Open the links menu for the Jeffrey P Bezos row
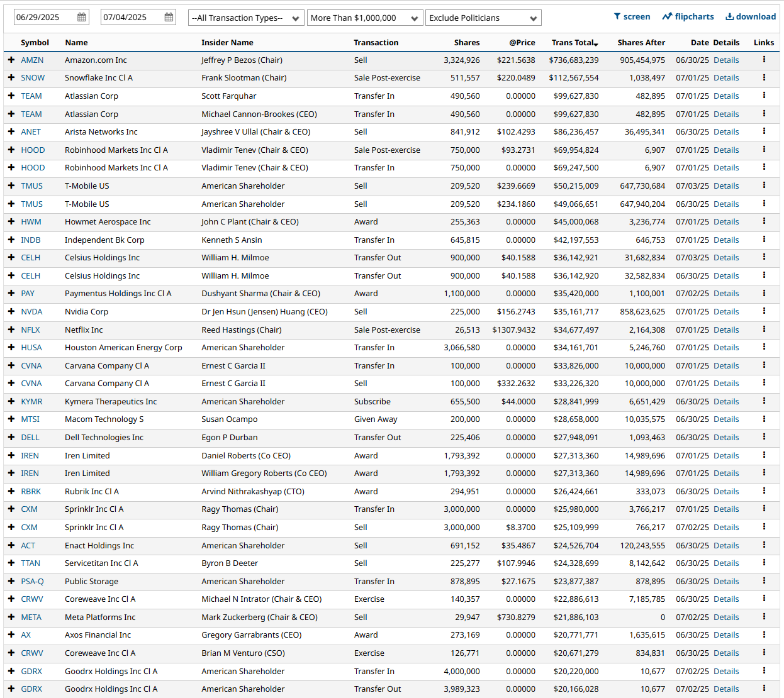The image size is (784, 698). pyautogui.click(x=764, y=60)
